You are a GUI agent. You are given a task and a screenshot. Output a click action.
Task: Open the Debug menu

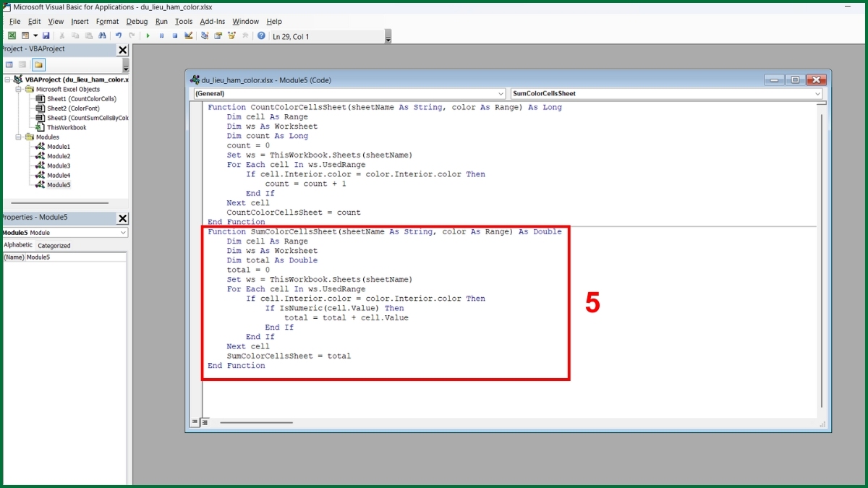coord(137,22)
